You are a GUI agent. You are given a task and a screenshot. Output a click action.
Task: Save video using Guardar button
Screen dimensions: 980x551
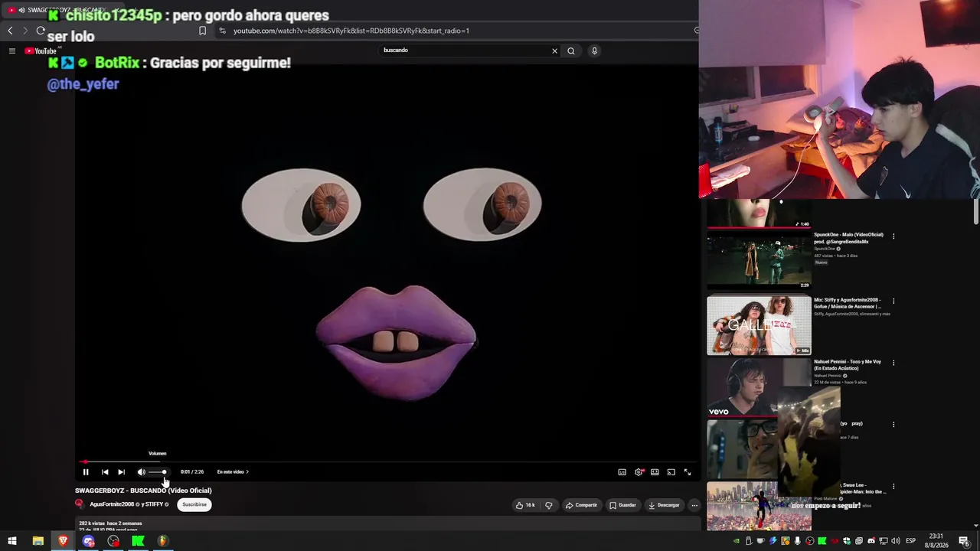tap(622, 505)
